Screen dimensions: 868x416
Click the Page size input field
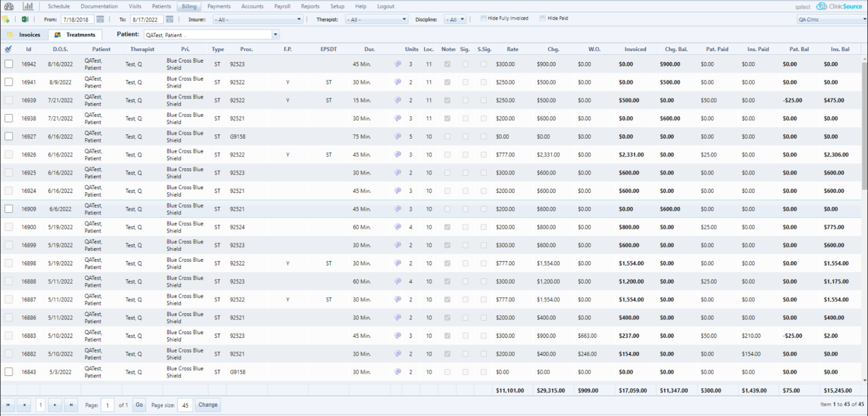click(185, 404)
